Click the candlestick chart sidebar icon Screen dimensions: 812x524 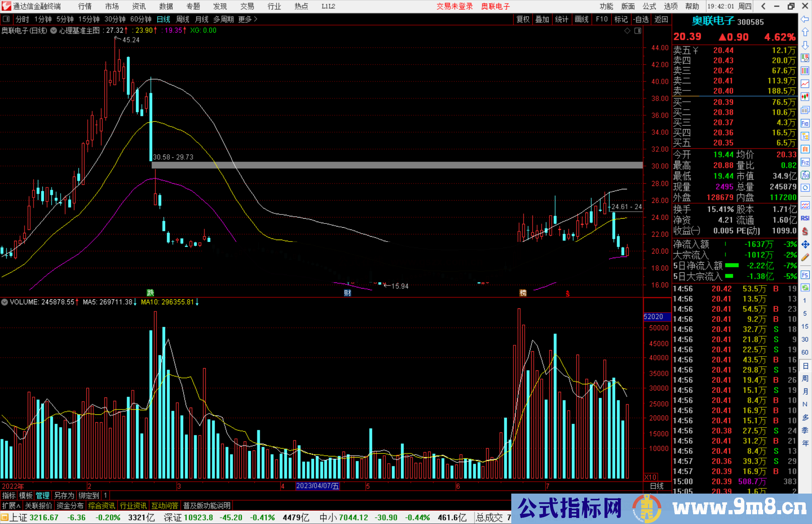(805, 97)
